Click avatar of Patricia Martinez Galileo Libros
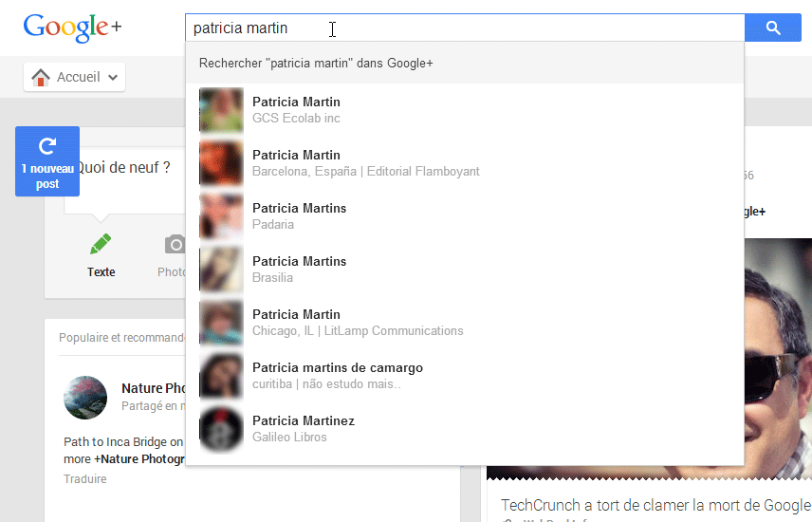 coord(221,429)
